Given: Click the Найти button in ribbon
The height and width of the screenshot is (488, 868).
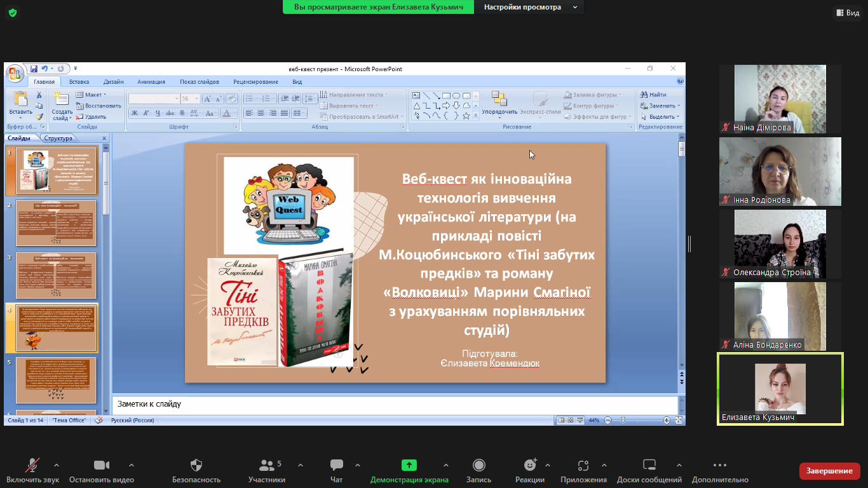Looking at the screenshot, I should pyautogui.click(x=653, y=95).
